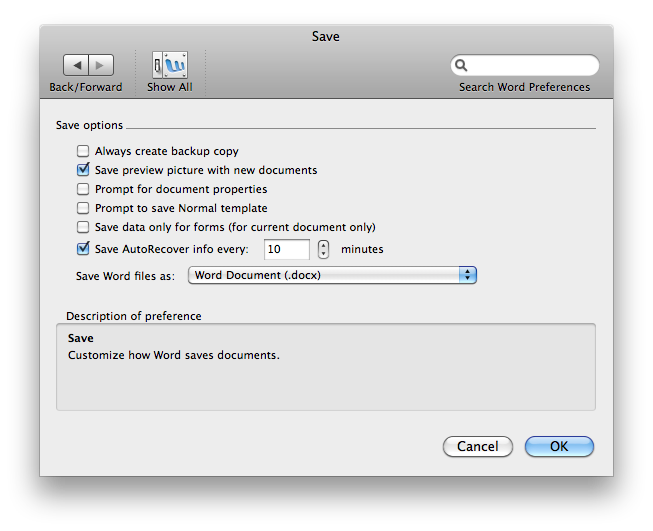Enable Prompt for document properties

tap(83, 189)
